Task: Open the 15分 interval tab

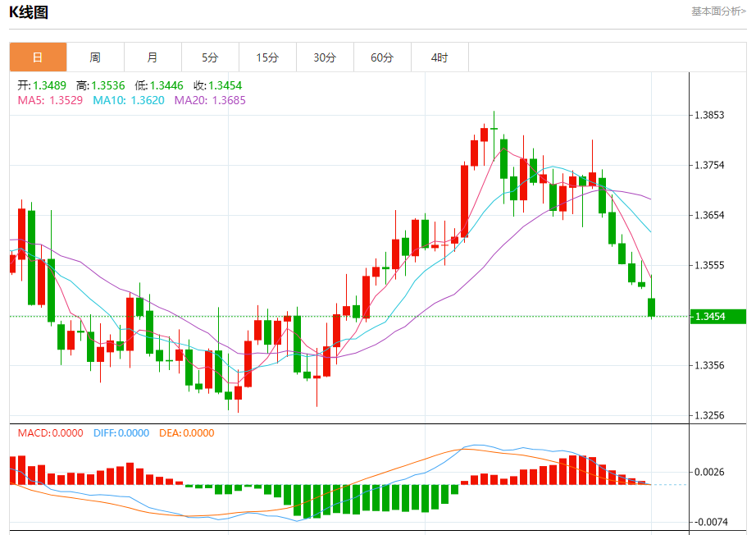Action: point(267,57)
